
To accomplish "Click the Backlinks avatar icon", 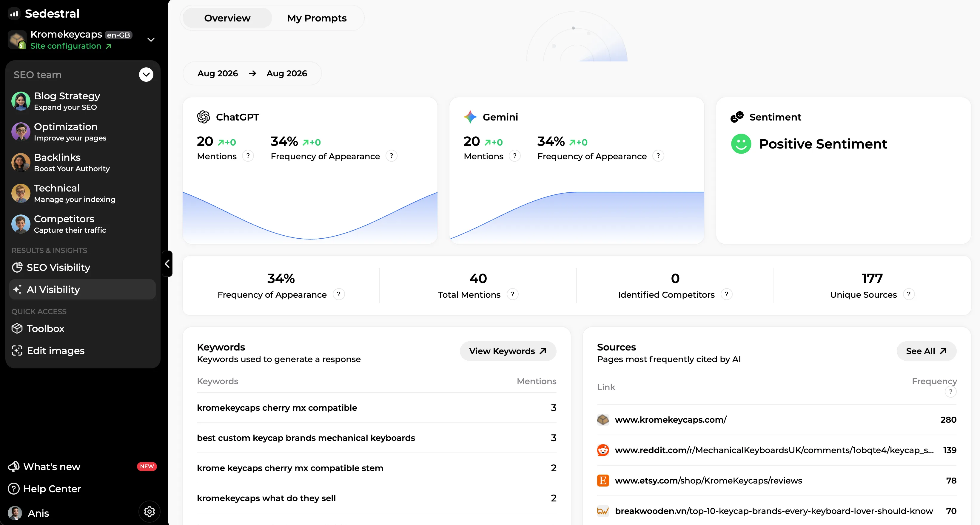I will [x=21, y=163].
